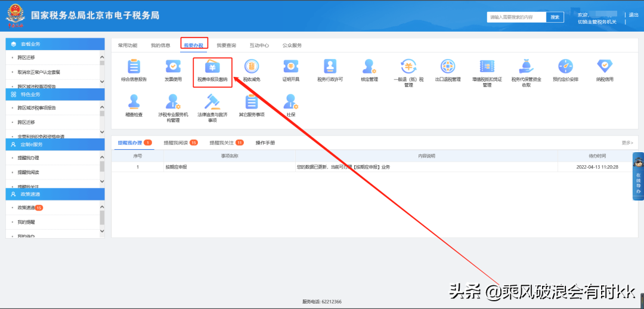Click the 特色业务 panel header

click(55, 94)
